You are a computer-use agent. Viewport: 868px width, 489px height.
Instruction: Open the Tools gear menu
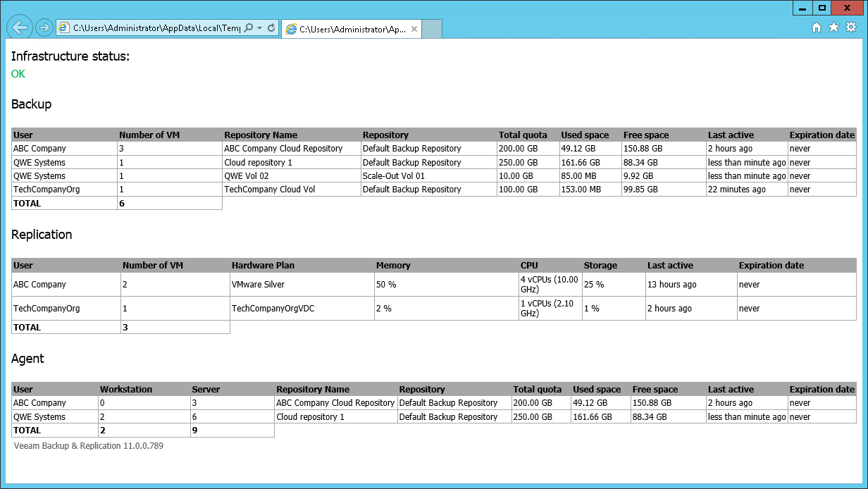pos(851,27)
